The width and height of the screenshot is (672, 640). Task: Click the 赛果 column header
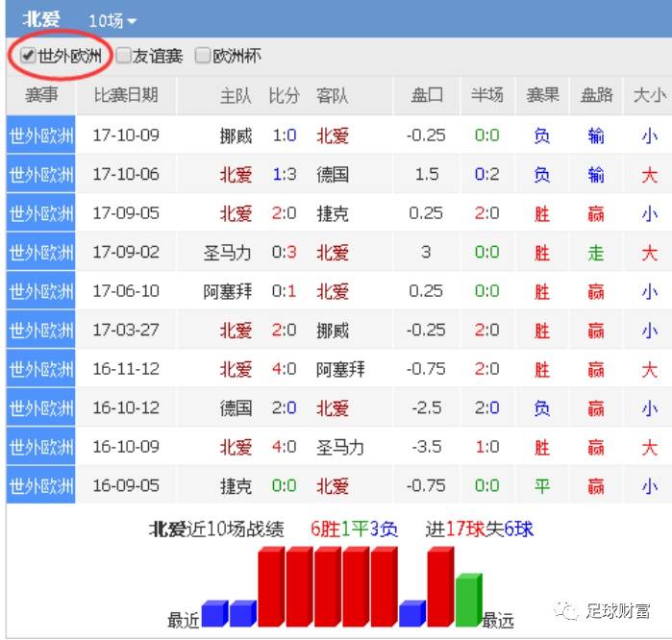542,95
